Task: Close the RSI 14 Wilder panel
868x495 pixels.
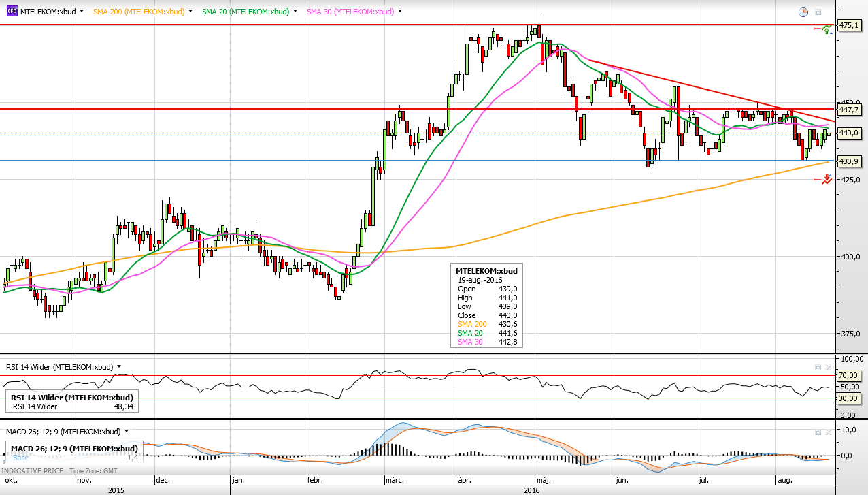Action: pos(828,367)
